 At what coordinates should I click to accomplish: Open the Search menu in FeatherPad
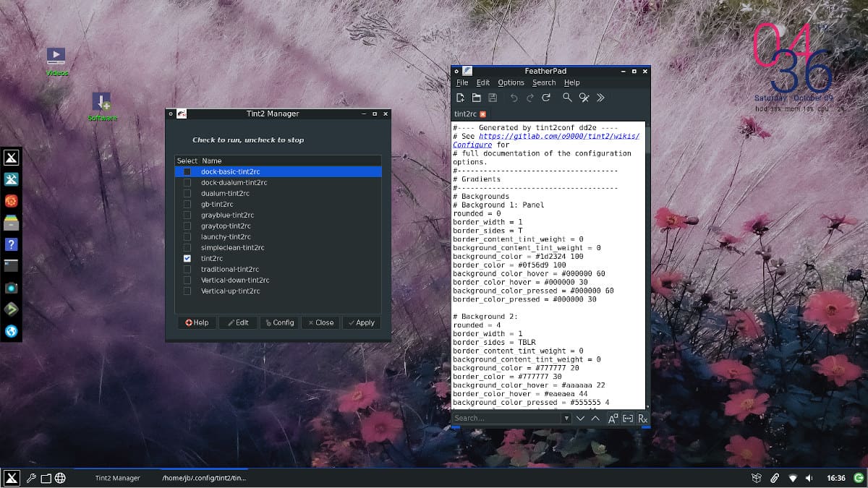coord(544,82)
